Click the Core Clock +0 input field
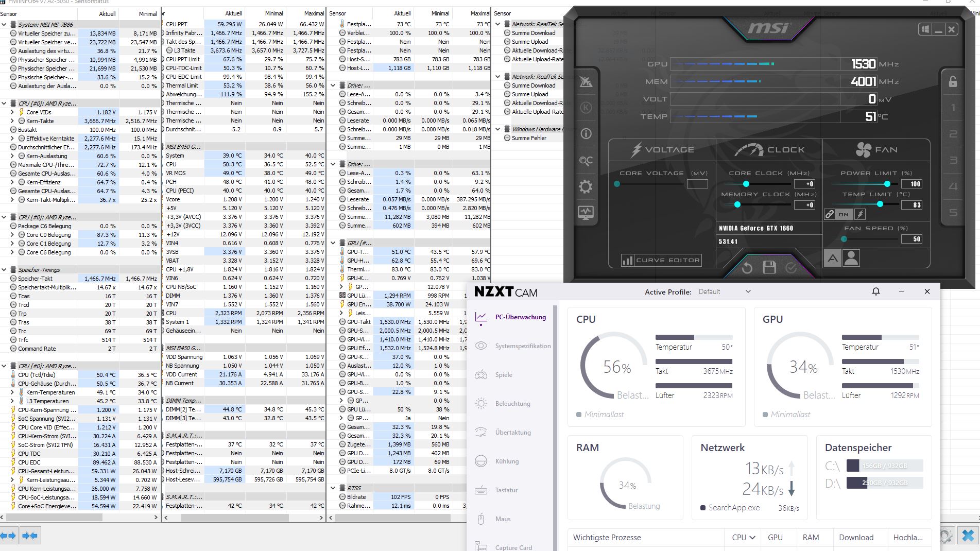 point(804,184)
